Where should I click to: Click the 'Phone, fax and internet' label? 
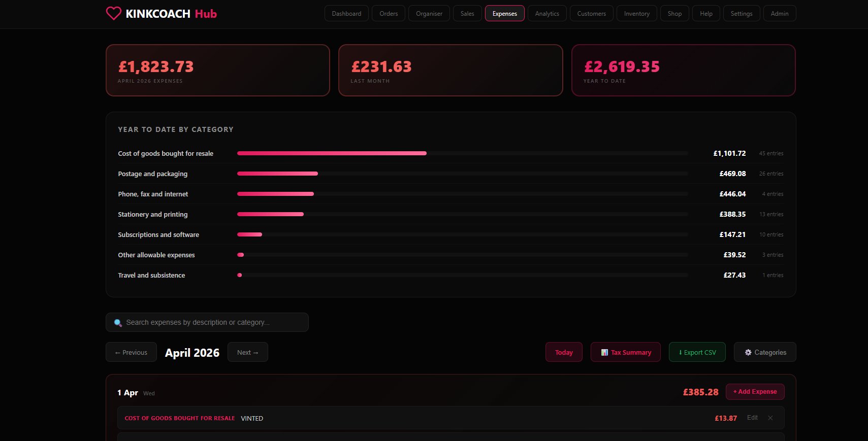[x=153, y=194]
